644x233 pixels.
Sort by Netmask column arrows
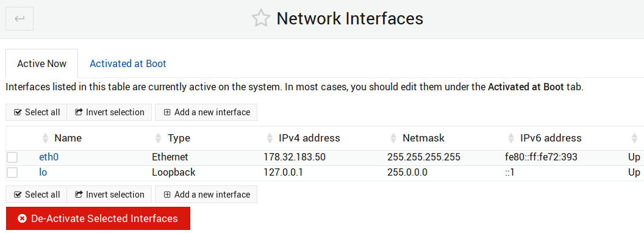pyautogui.click(x=393, y=138)
